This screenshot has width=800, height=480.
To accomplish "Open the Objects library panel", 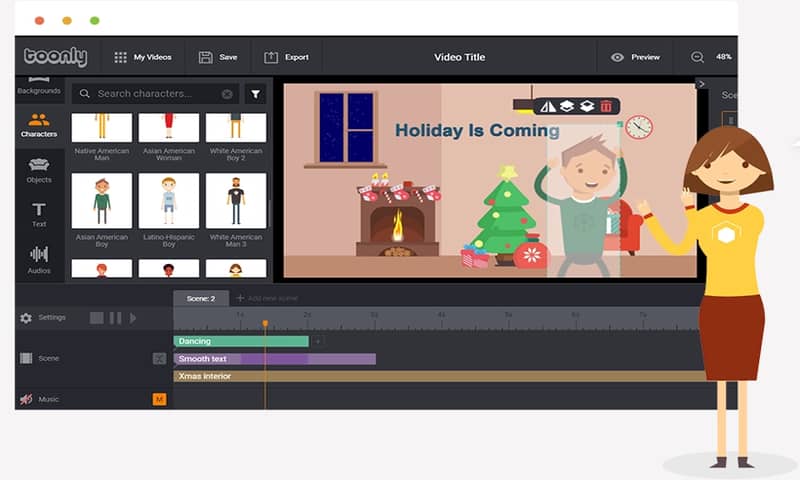I will pyautogui.click(x=39, y=170).
